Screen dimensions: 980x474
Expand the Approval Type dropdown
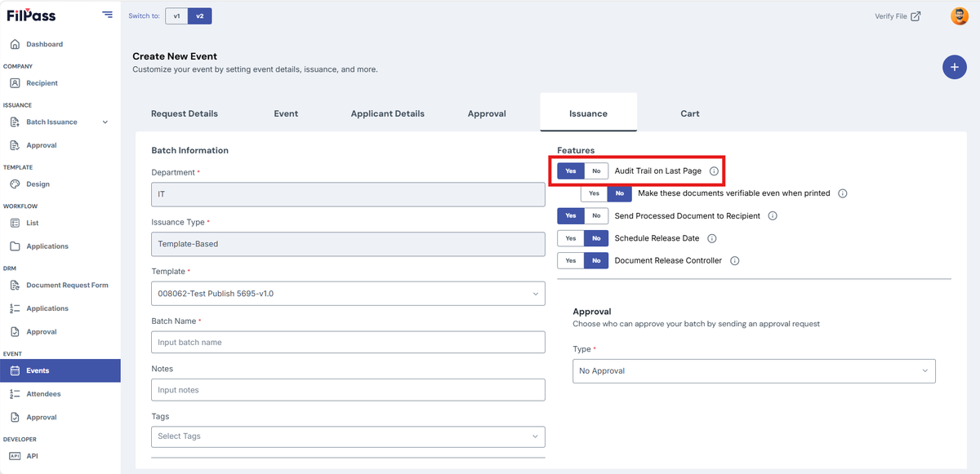click(x=754, y=371)
